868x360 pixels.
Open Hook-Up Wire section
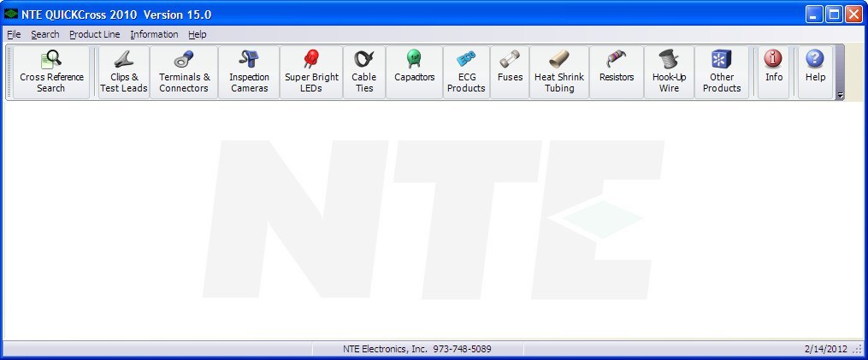click(669, 72)
